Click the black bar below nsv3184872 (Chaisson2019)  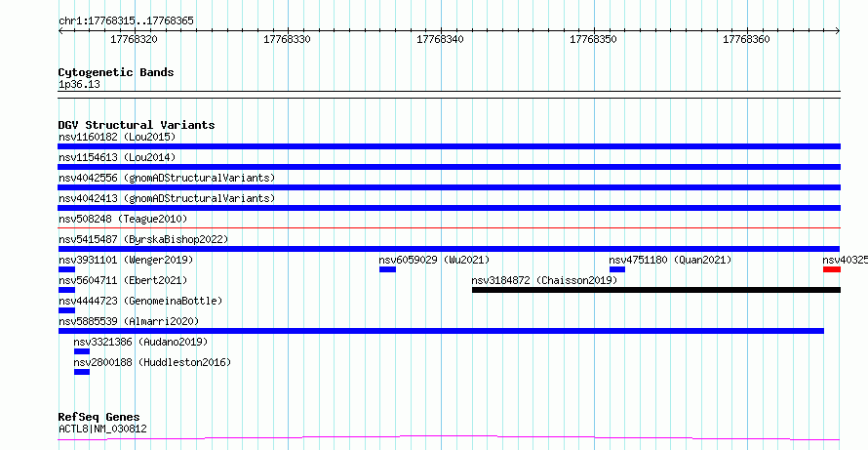(656, 290)
